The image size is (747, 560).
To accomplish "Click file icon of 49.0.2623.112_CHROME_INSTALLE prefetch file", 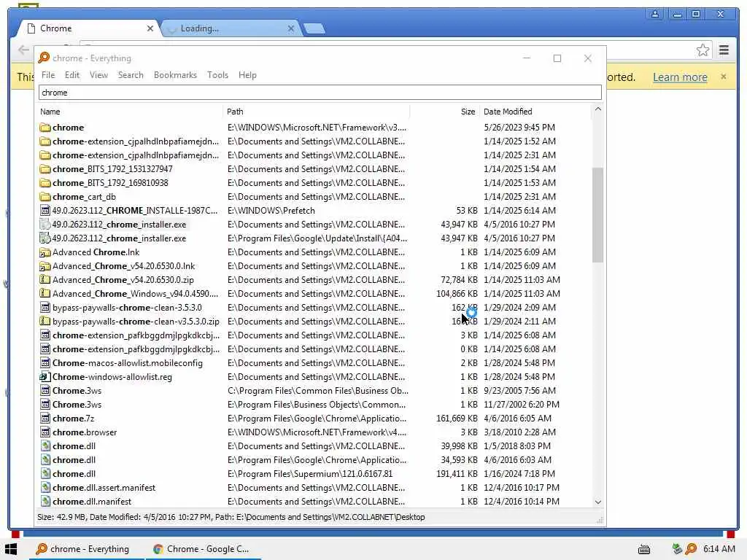I will (45, 211).
